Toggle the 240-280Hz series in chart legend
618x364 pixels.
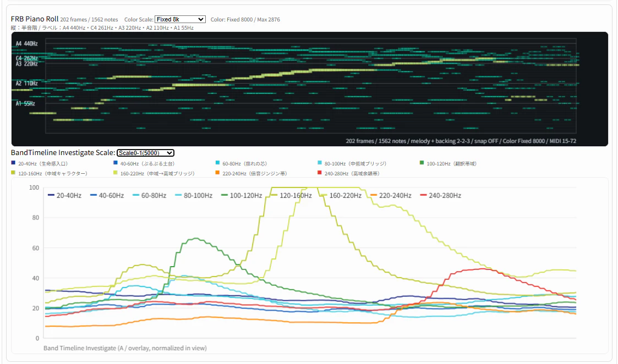coord(440,195)
